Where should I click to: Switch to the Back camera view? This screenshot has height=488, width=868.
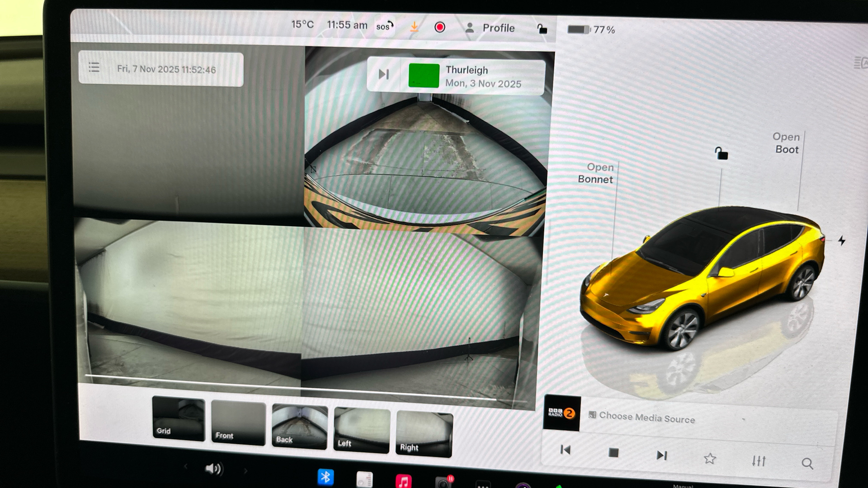pos(299,427)
